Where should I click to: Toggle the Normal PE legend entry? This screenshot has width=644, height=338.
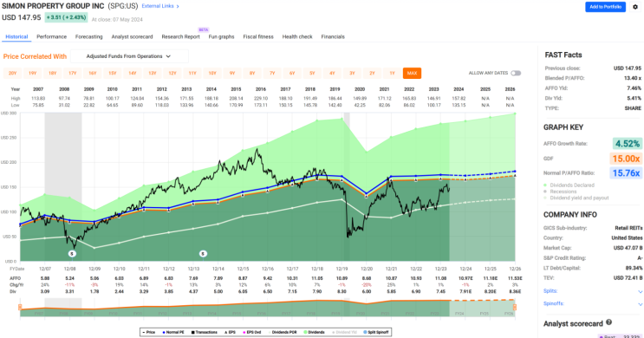click(173, 332)
